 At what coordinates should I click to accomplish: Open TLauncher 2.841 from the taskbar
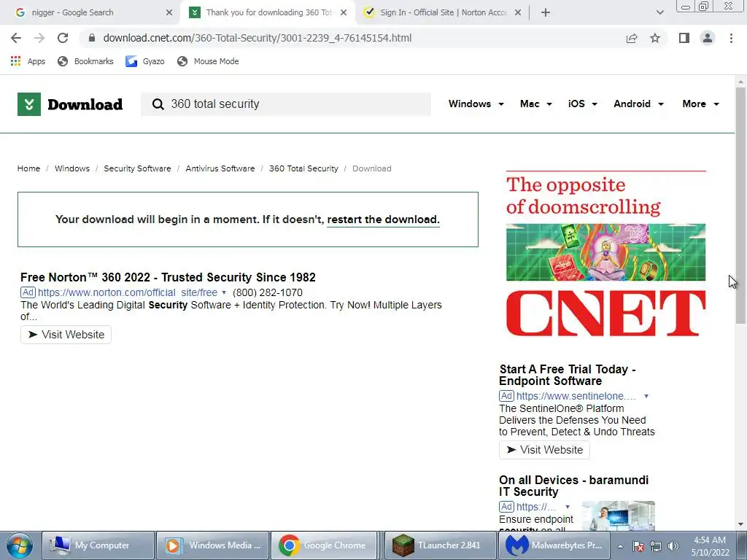tap(440, 545)
